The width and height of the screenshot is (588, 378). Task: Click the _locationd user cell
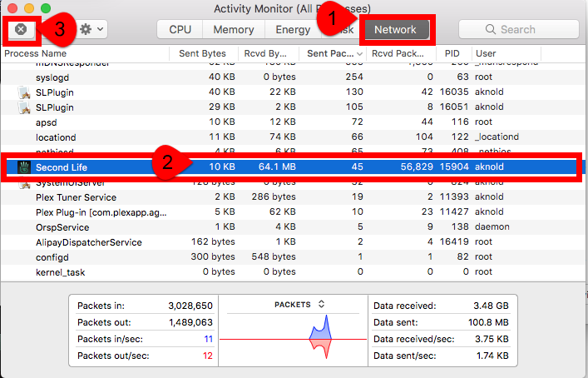tap(497, 137)
